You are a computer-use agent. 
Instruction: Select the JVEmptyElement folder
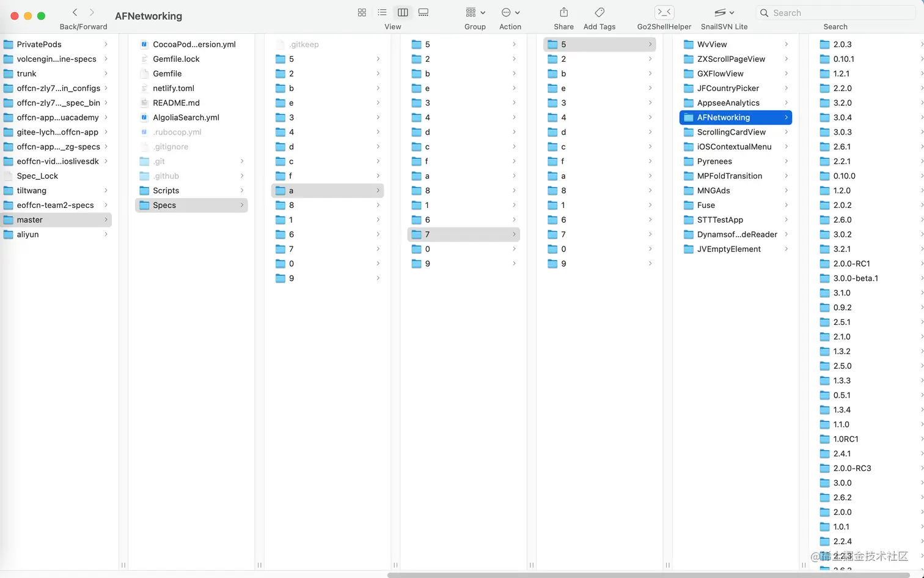click(736, 249)
